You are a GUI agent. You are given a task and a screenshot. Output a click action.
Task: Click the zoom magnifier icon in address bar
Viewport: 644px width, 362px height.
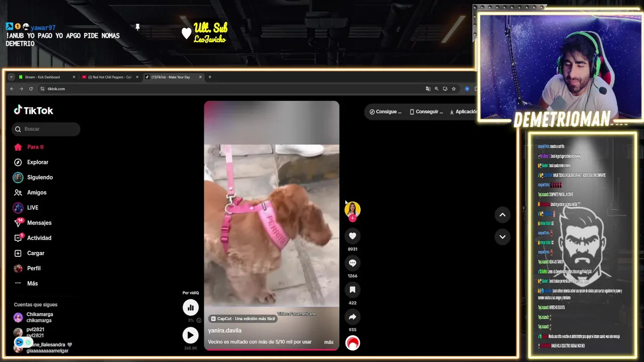(437, 89)
